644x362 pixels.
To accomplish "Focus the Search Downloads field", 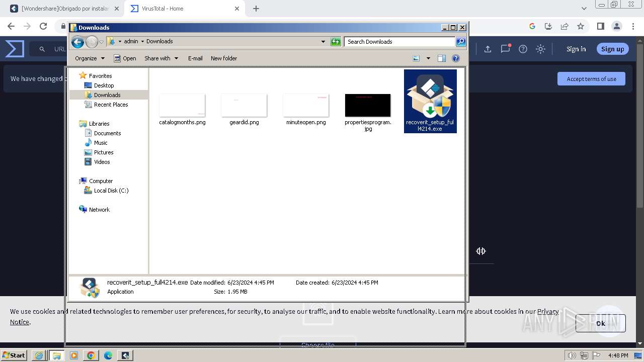I will [x=400, y=42].
